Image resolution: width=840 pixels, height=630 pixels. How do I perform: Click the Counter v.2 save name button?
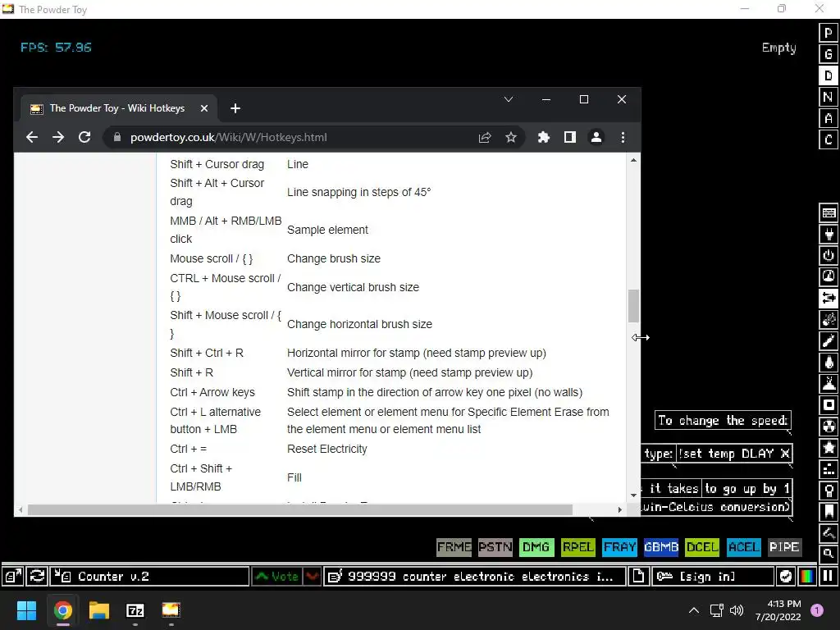click(x=150, y=577)
